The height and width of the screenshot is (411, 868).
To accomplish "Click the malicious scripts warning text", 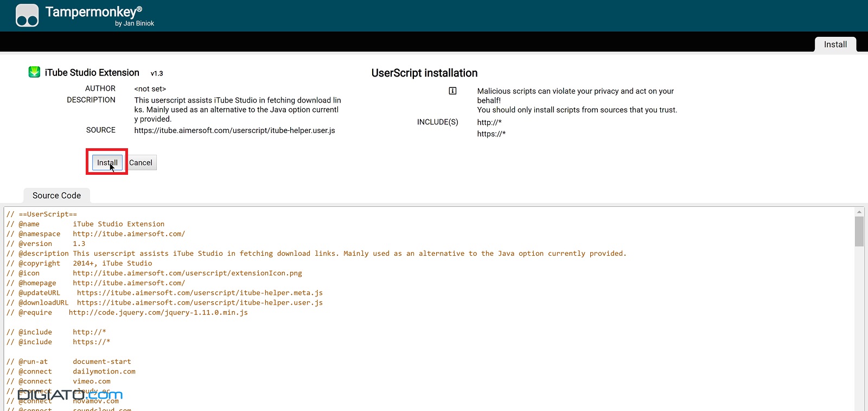I will (x=577, y=100).
